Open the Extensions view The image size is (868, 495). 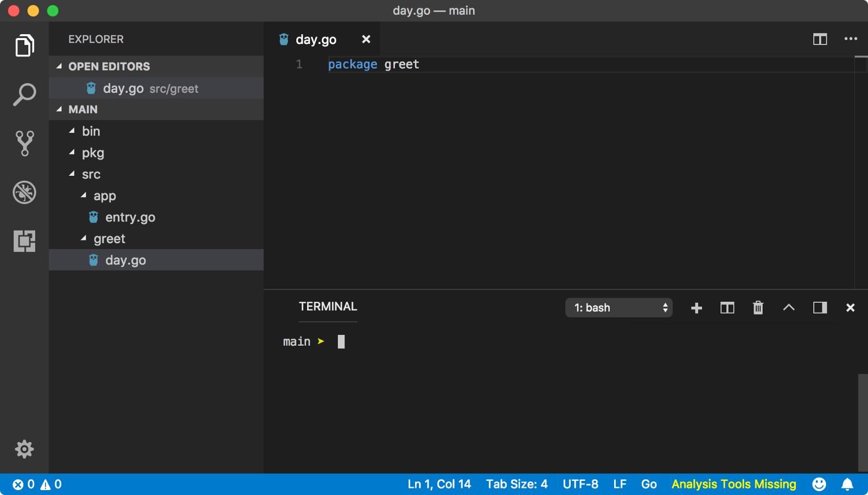[24, 241]
